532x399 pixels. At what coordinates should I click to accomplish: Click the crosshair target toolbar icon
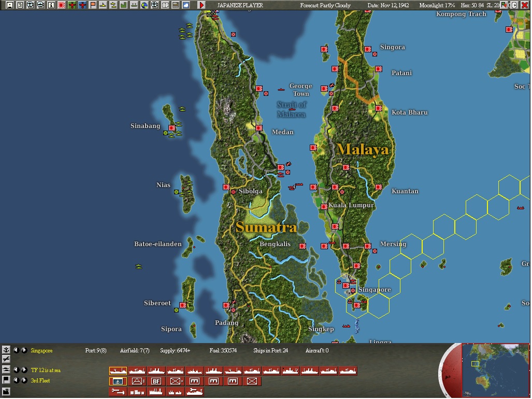(x=155, y=5)
